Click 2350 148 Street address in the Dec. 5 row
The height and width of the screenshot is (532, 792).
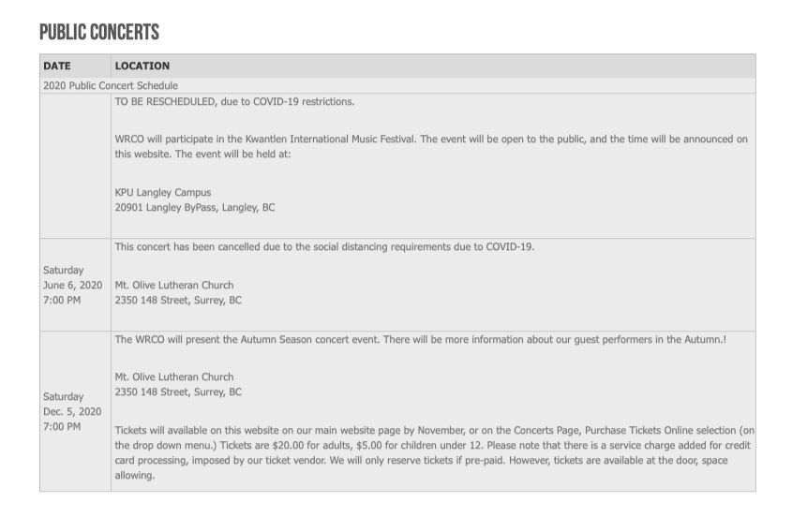(178, 392)
